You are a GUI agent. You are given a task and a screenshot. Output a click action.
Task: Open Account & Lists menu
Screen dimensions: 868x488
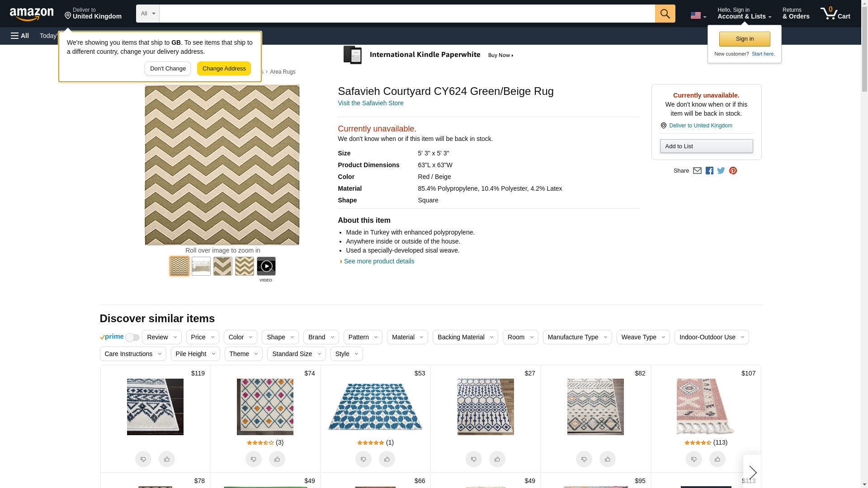[x=744, y=14]
